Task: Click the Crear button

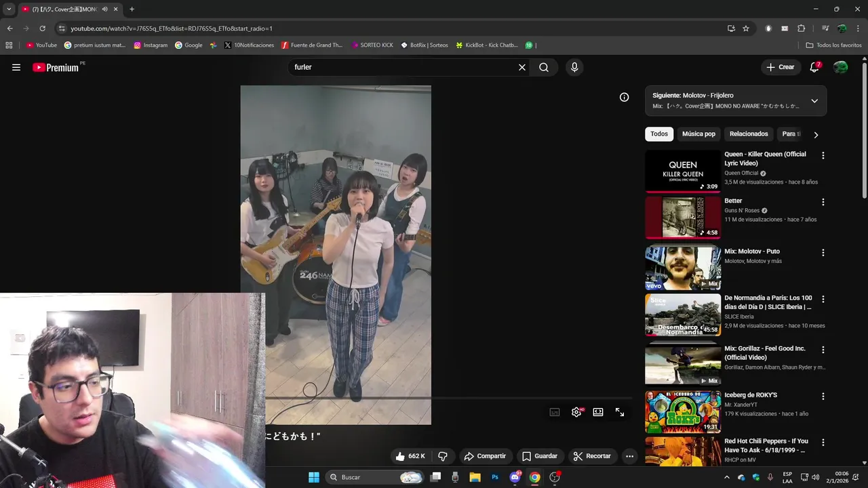Action: pyautogui.click(x=780, y=67)
